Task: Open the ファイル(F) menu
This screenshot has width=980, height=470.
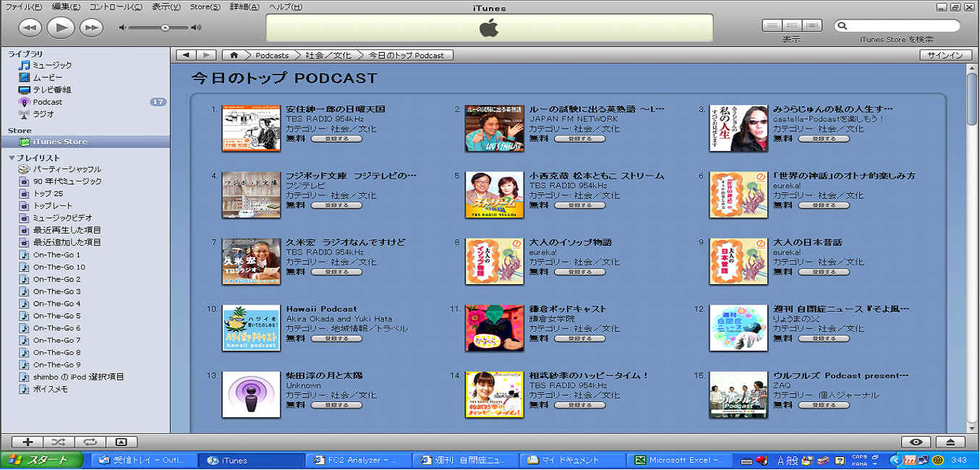Action: coord(23,7)
